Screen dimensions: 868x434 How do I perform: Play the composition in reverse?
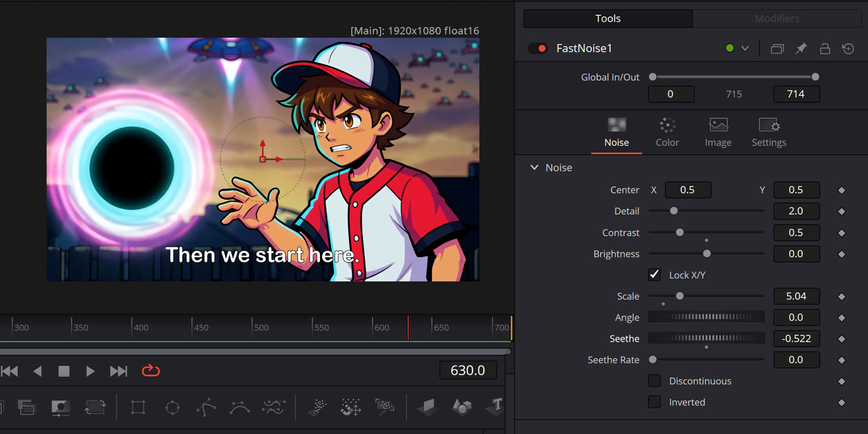37,371
